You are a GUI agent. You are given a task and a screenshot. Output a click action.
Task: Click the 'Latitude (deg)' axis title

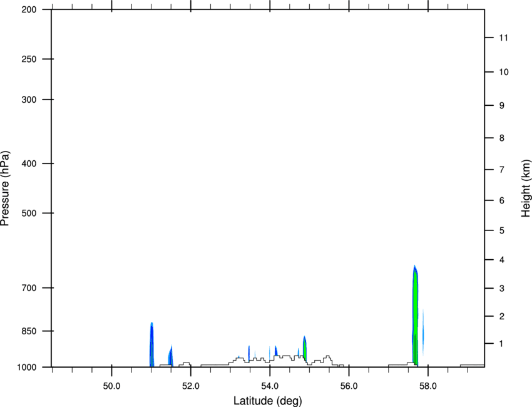coord(268,401)
